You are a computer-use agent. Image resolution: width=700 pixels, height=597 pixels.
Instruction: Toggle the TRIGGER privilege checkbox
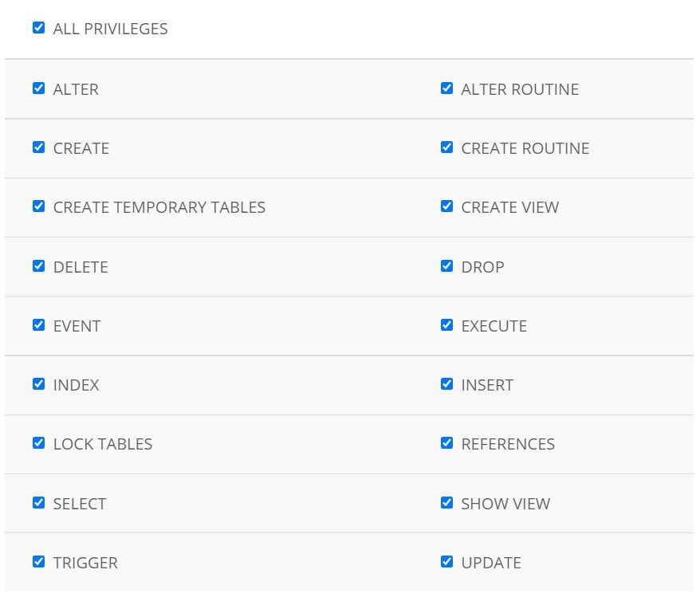coord(38,562)
